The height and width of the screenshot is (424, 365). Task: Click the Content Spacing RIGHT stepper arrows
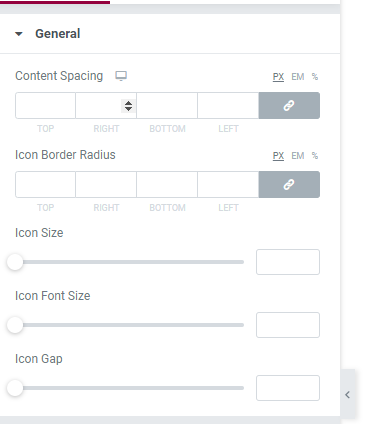pyautogui.click(x=128, y=106)
